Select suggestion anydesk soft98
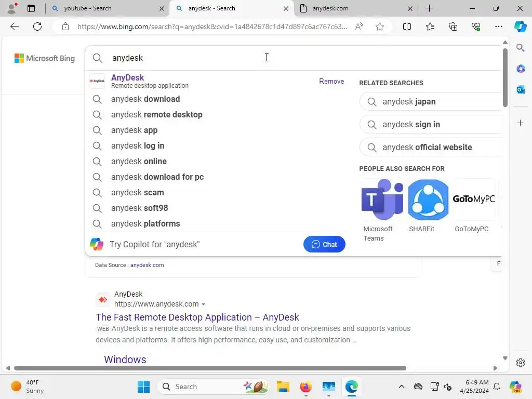 [x=217, y=208]
